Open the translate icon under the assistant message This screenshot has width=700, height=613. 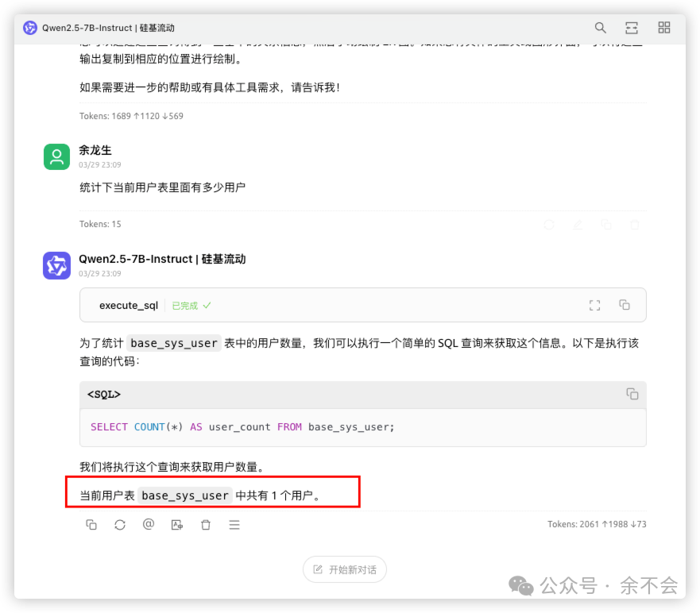coord(177,524)
